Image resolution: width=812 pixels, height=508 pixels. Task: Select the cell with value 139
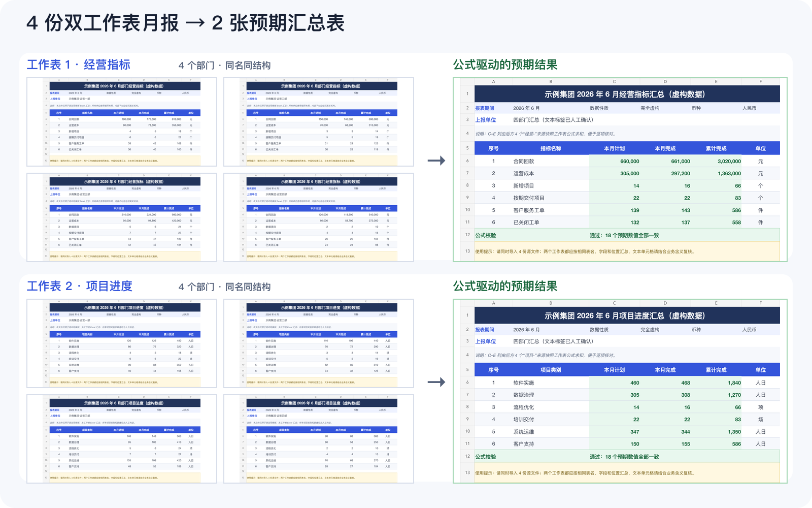tap(615, 210)
